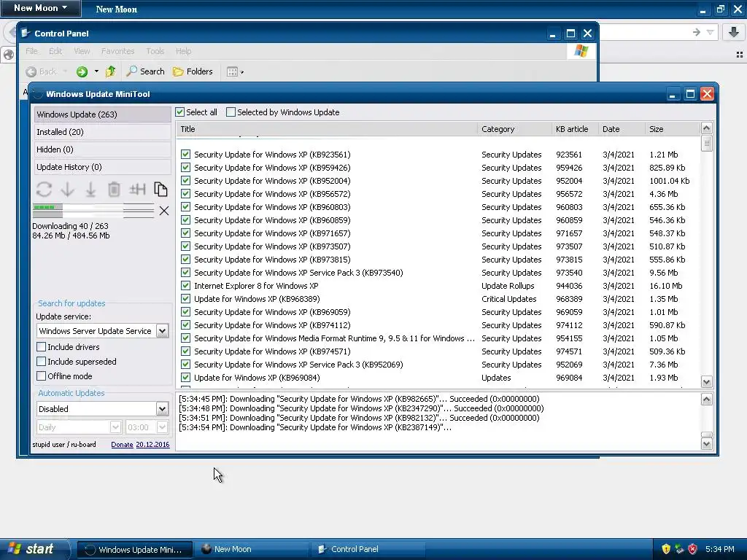Viewport: 747px width, 560px height.
Task: Click the copy links to clipboard icon
Action: coord(160,189)
